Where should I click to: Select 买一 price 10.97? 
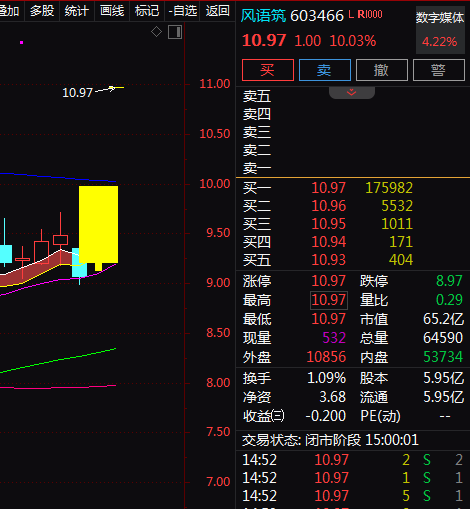(x=329, y=188)
